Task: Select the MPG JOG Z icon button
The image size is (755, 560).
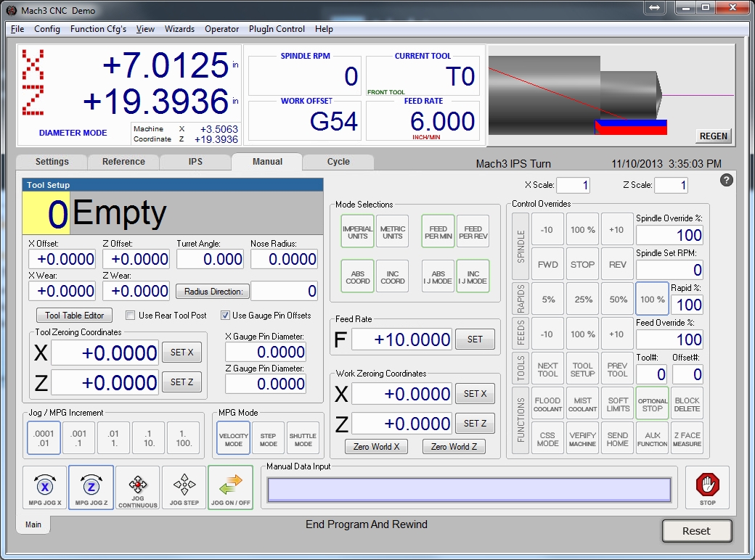Action: pos(91,487)
